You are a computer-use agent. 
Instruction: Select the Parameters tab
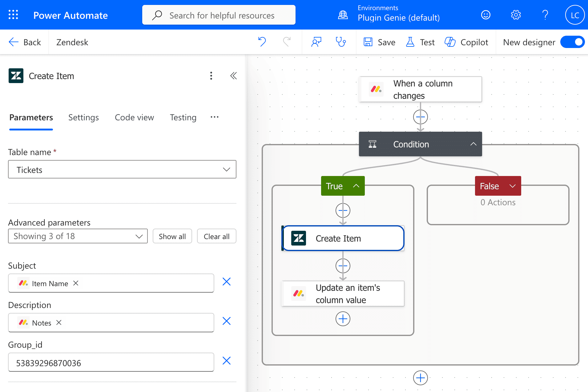point(31,117)
